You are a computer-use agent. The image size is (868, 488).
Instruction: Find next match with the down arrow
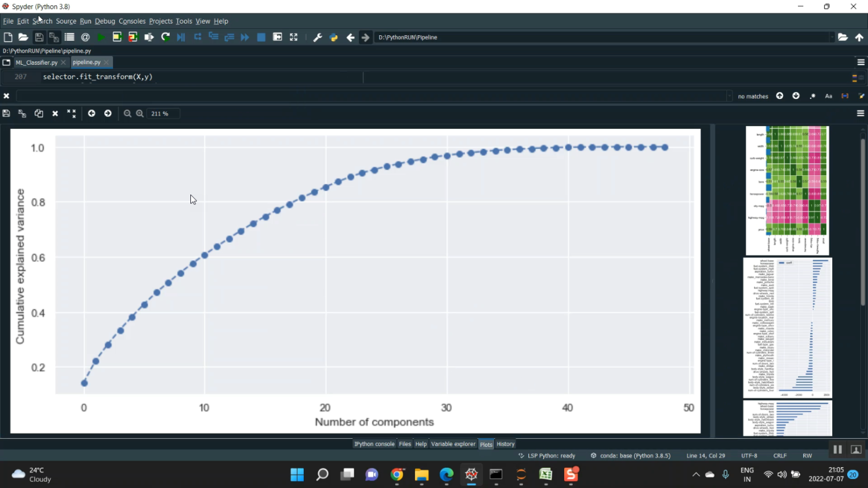click(x=796, y=96)
